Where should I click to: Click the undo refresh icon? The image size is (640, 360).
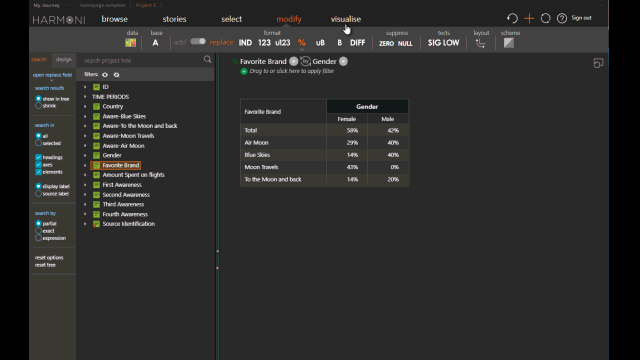(512, 18)
